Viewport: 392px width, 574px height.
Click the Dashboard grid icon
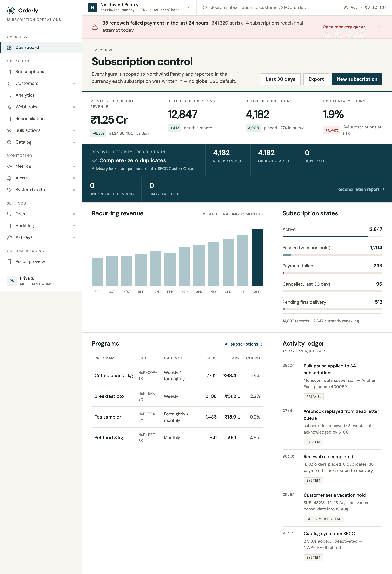coord(9,48)
